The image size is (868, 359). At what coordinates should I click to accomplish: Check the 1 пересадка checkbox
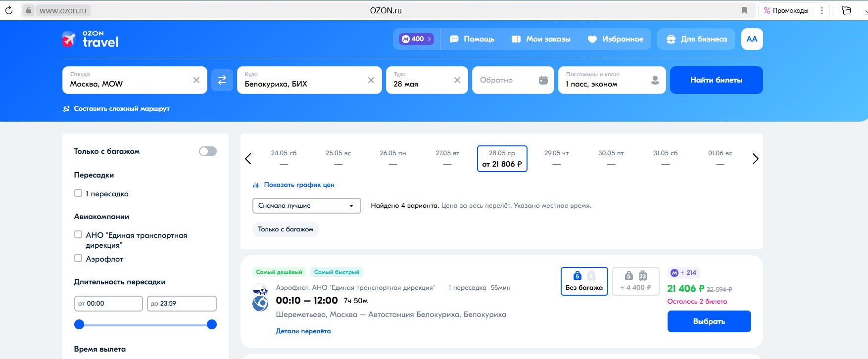click(x=78, y=193)
